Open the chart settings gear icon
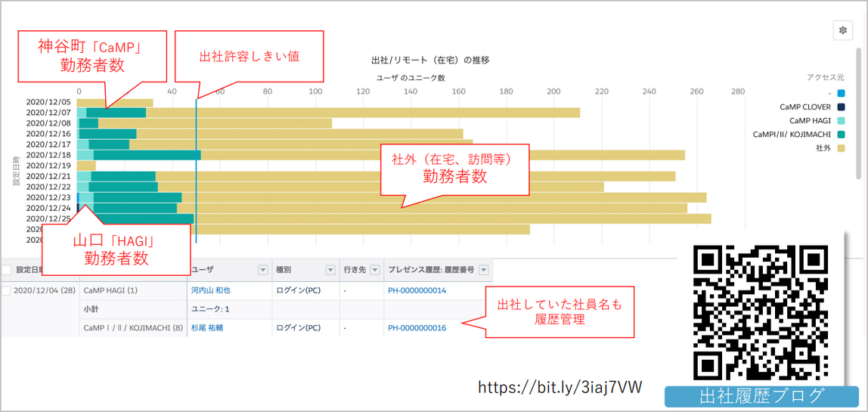This screenshot has width=868, height=412. point(843,30)
